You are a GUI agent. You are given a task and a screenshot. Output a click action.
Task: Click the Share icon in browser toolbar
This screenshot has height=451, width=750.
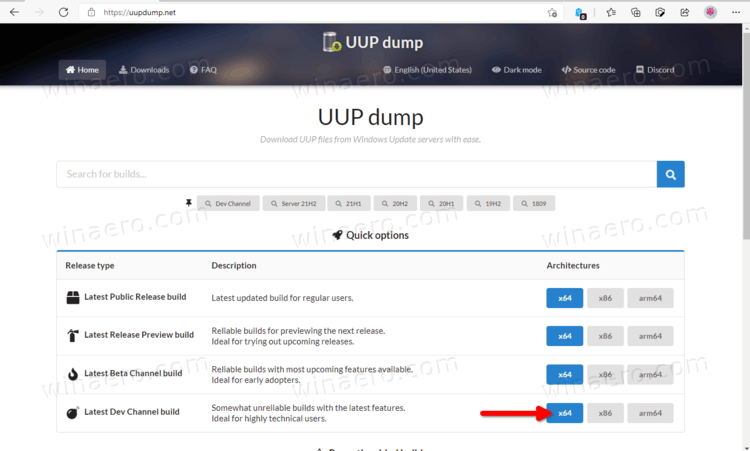(x=684, y=12)
